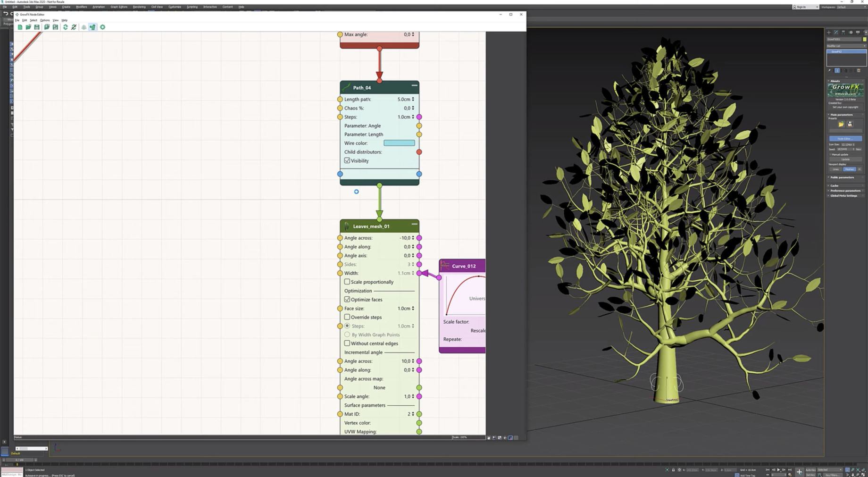Open the View menu in Node Editor

click(x=56, y=20)
